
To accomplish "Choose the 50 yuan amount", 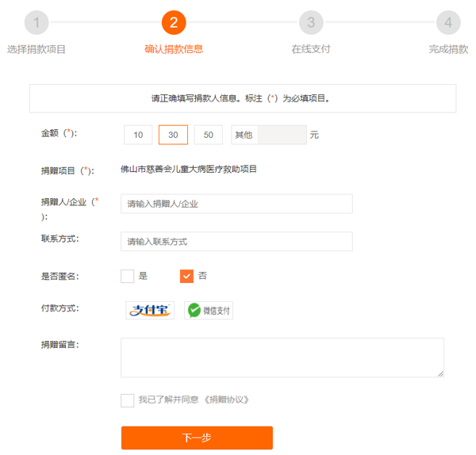I will (208, 135).
